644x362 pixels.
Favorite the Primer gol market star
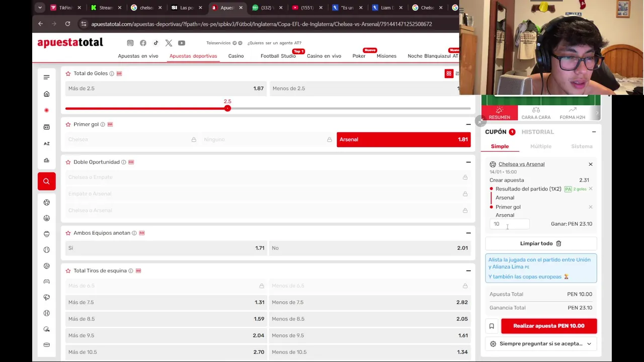68,124
